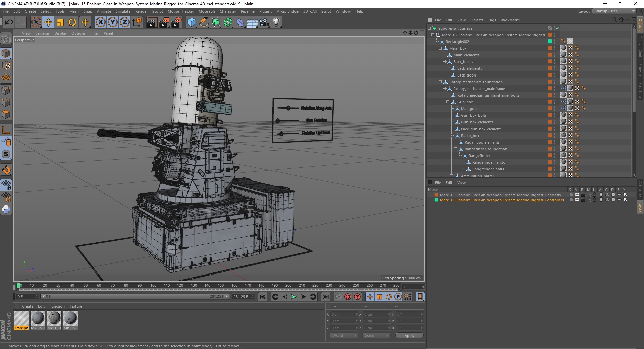Image resolution: width=644 pixels, height=349 pixels.
Task: Activate the Rotate tool
Action: click(72, 22)
